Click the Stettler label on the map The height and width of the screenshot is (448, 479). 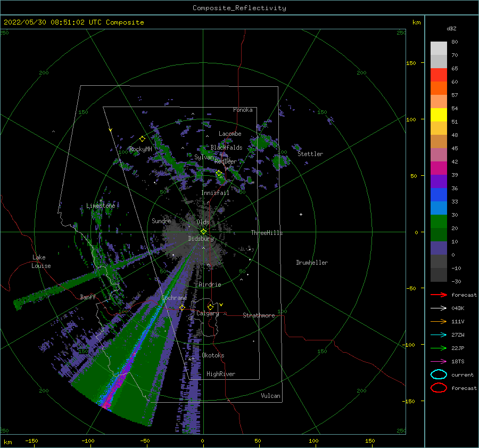310,154
